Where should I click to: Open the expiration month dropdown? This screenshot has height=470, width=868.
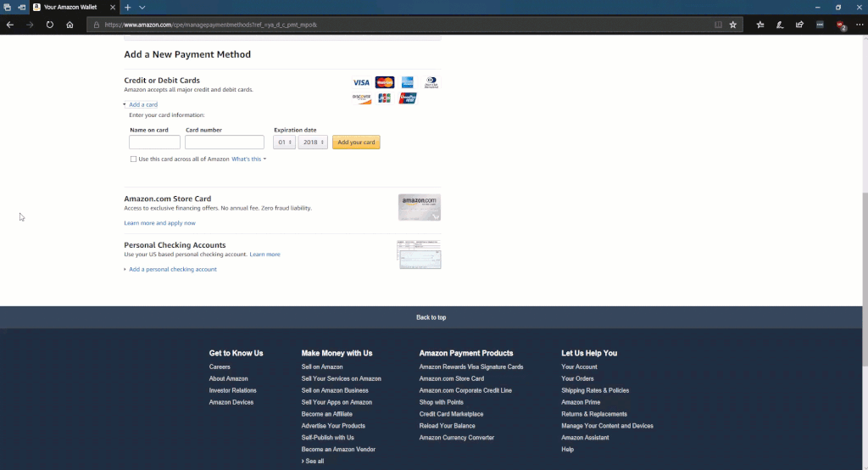pos(284,143)
